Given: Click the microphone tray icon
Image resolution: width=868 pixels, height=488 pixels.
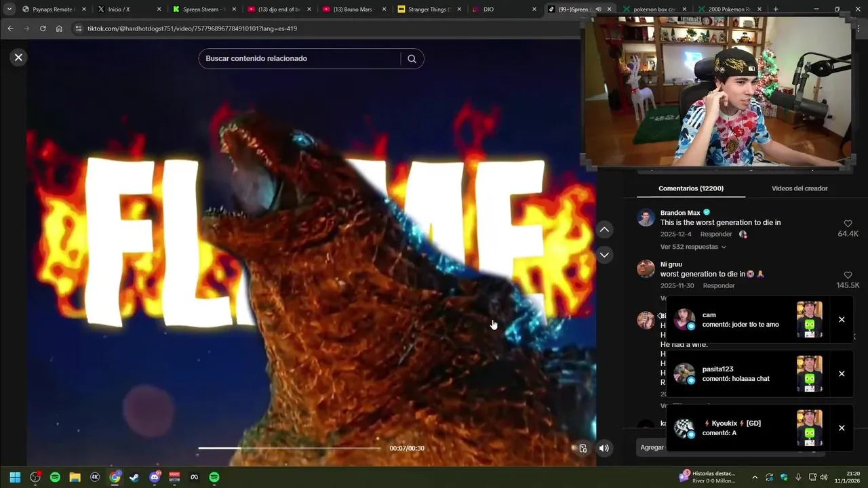Looking at the screenshot, I should [798, 477].
